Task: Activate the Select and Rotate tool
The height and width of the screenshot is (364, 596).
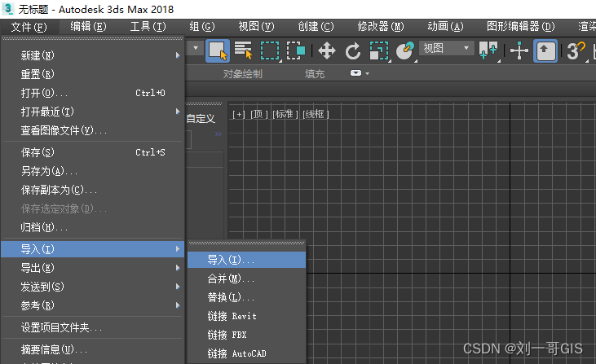Action: 353,50
